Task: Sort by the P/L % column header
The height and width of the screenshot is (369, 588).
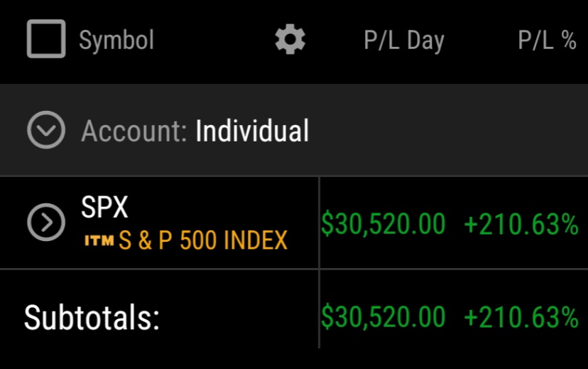Action: pos(547,40)
